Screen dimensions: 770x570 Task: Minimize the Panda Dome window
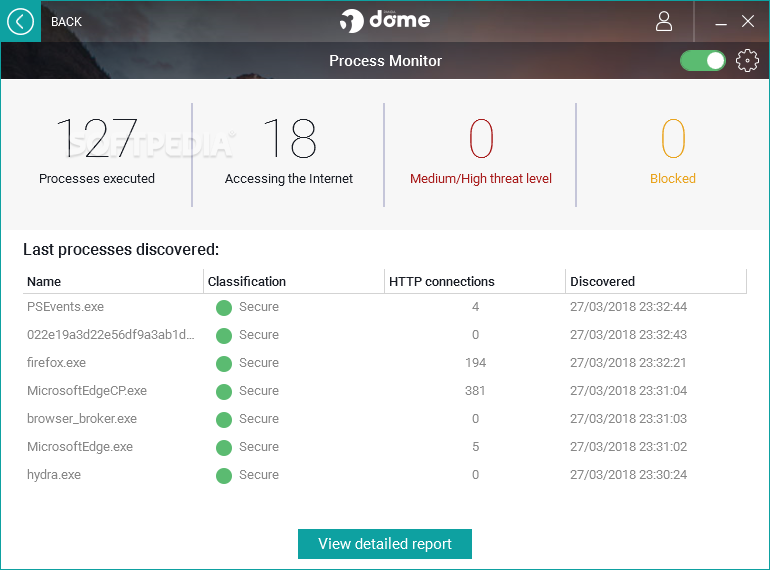(721, 22)
